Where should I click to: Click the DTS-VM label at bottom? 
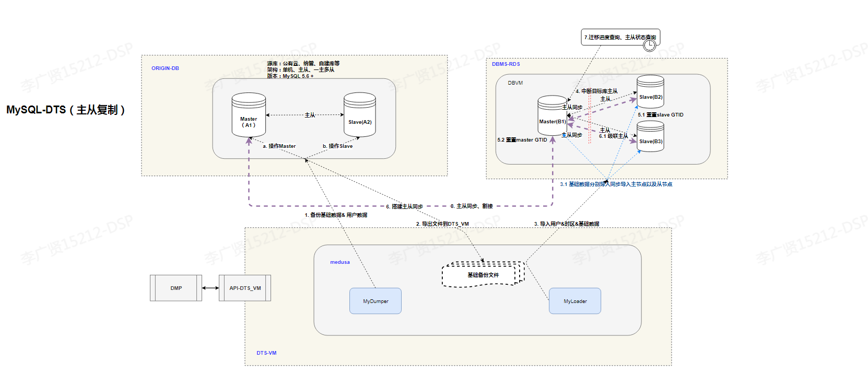pos(266,353)
